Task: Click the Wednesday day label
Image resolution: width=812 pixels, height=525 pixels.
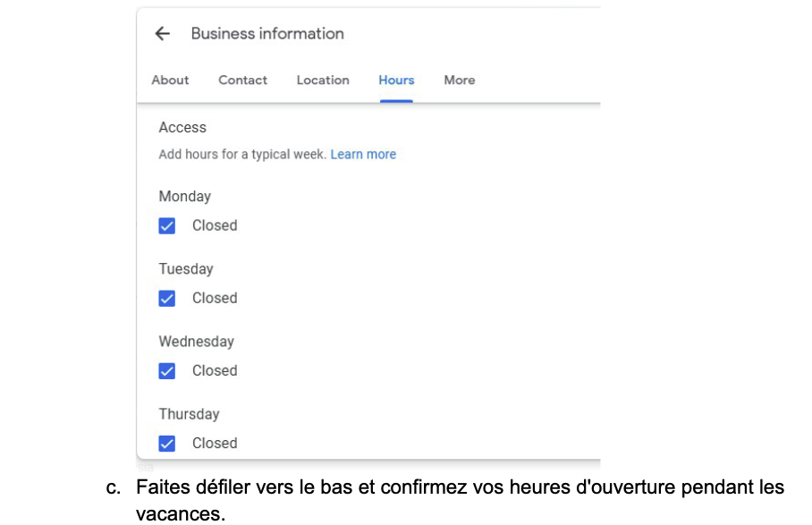Action: tap(197, 341)
